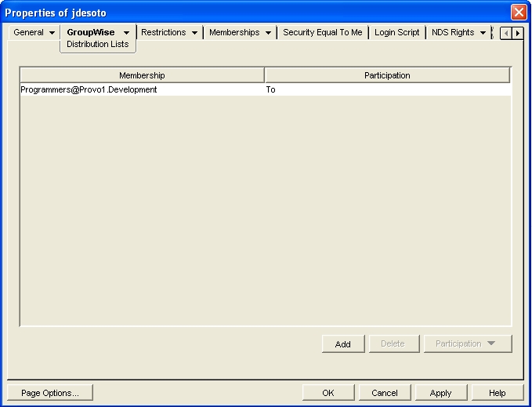Expand the NDS Rights dropdown arrow
532x407 pixels.
(483, 33)
